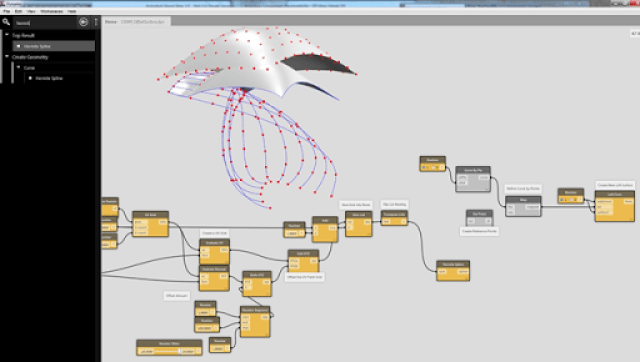Select the Evaluate UV node header

[214, 242]
